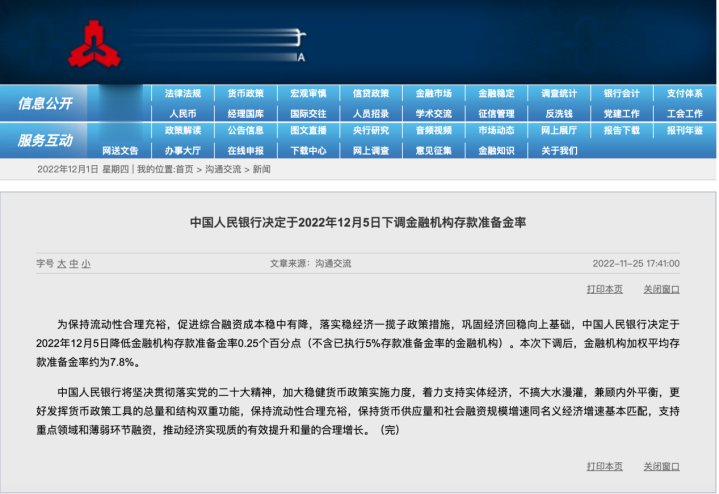
Task: Select 宏观审慎 in the nav bar
Action: point(308,94)
